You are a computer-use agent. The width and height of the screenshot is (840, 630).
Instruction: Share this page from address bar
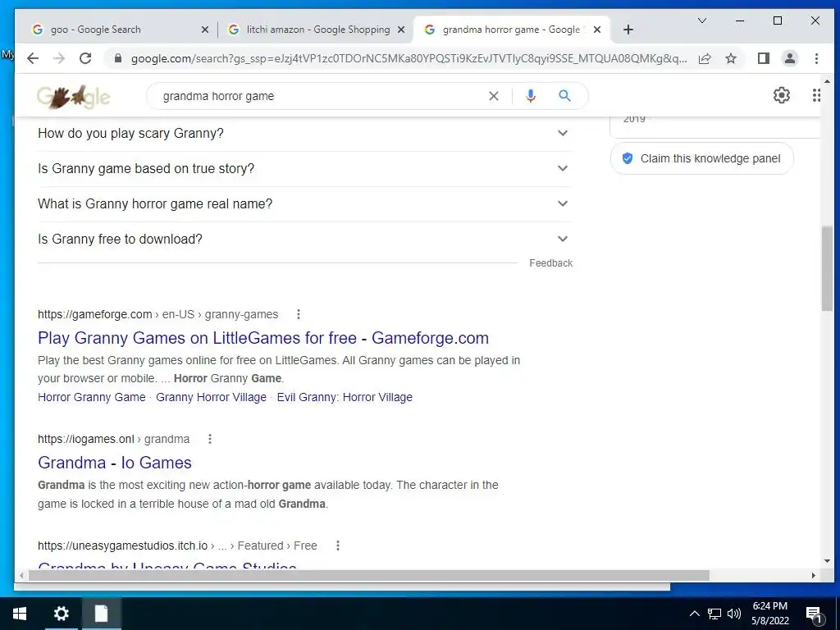coord(705,58)
